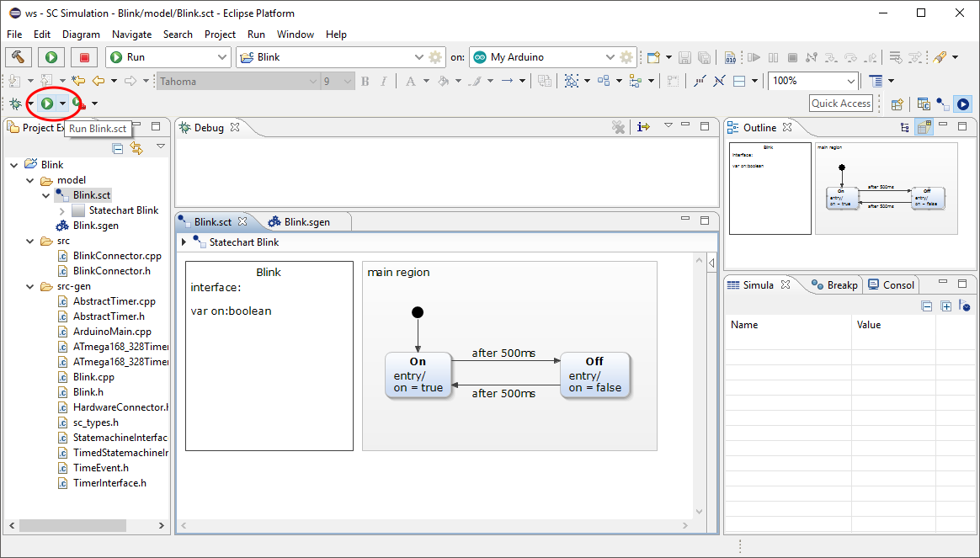980x558 pixels.
Task: Click Link with Editor in Project Explorer
Action: [136, 148]
